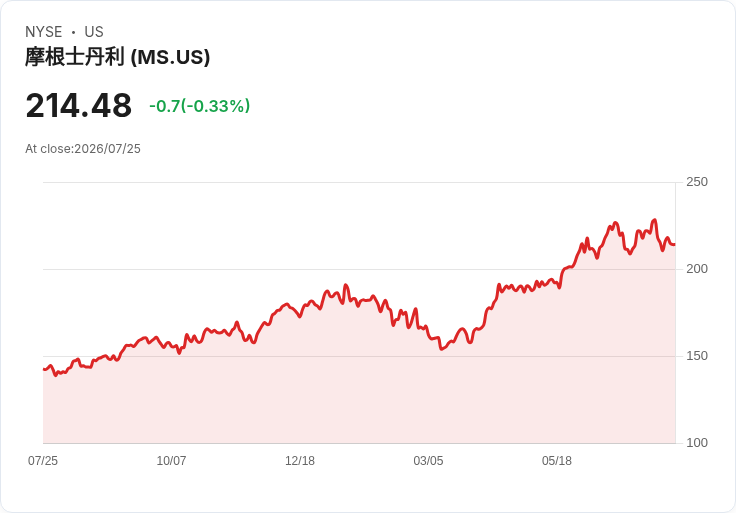
Task: Click the 03/05 date label on x-axis
Action: 428,461
